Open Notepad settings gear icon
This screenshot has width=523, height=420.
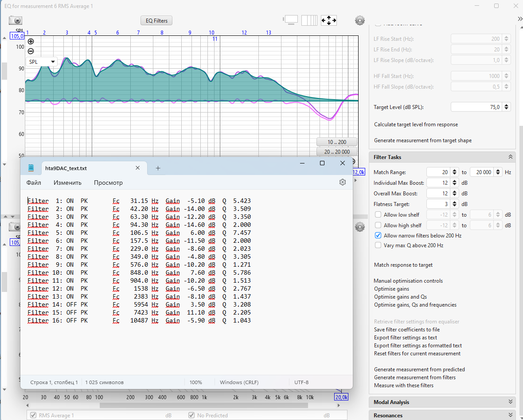(342, 182)
